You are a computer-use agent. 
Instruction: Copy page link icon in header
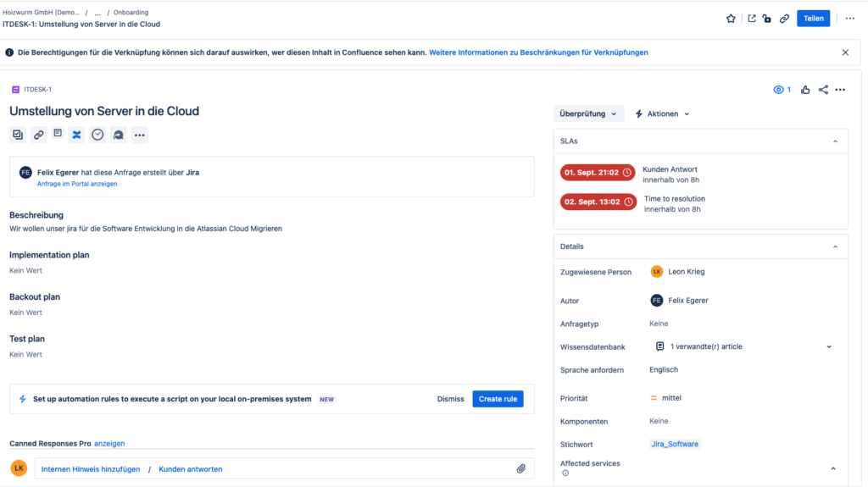784,19
